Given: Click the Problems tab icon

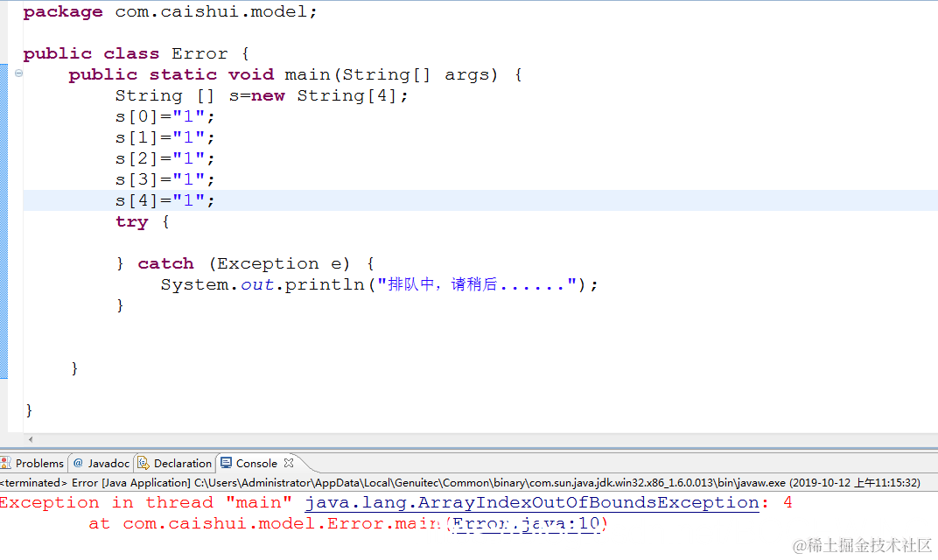Looking at the screenshot, I should (6, 463).
